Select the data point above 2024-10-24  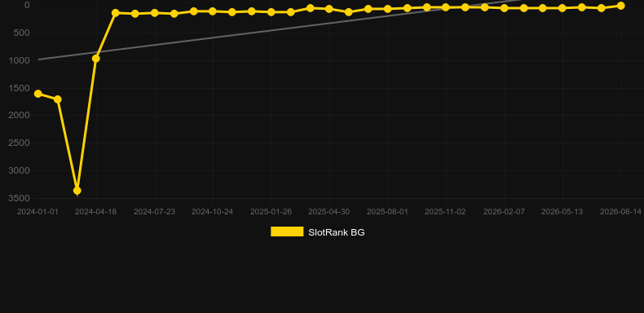[x=212, y=11]
